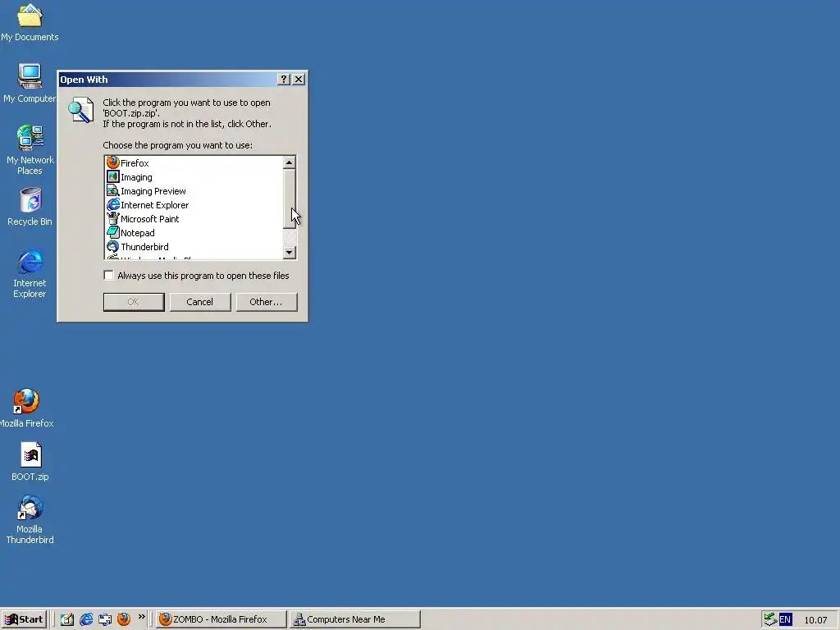Click the program list scroll down arrow
This screenshot has width=840, height=630.
coord(290,253)
